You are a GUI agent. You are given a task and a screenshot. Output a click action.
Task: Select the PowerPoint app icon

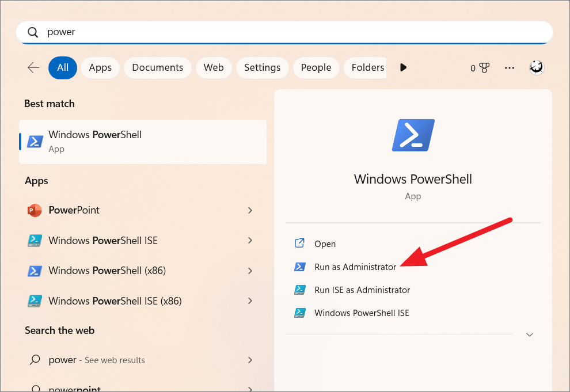(x=35, y=210)
